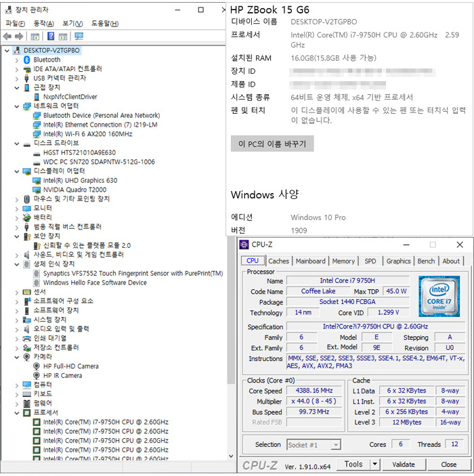Screen dimensions: 474x476
Task: Expand the USB connector manager category
Action: [x=17, y=79]
